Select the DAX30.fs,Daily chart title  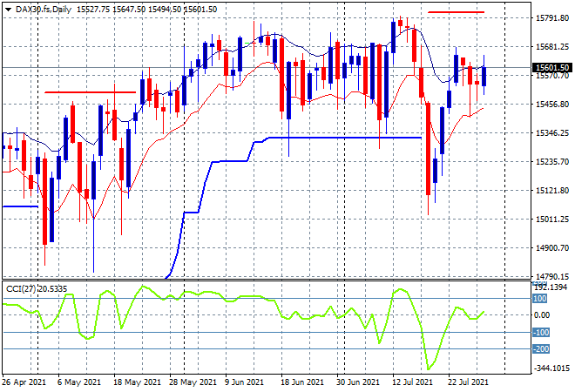click(44, 10)
